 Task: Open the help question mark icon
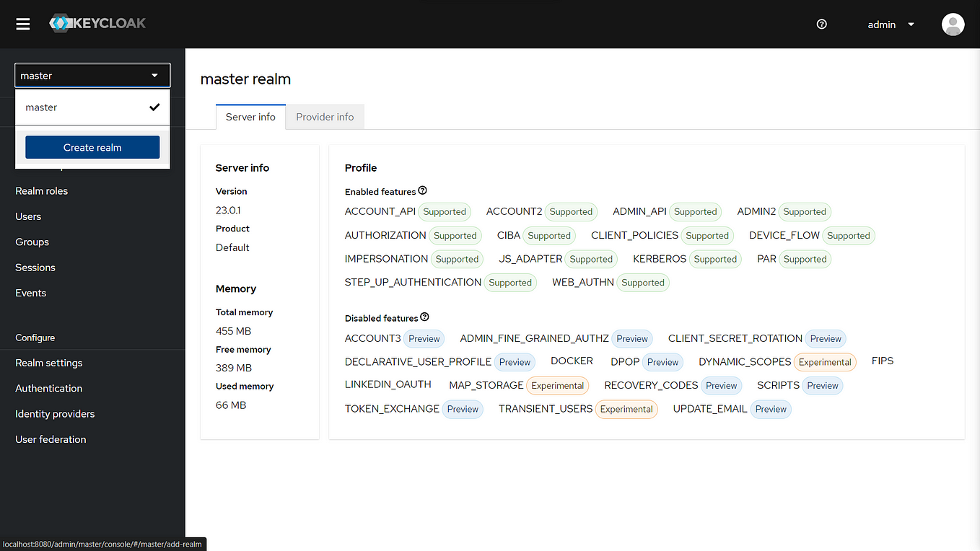tap(821, 24)
